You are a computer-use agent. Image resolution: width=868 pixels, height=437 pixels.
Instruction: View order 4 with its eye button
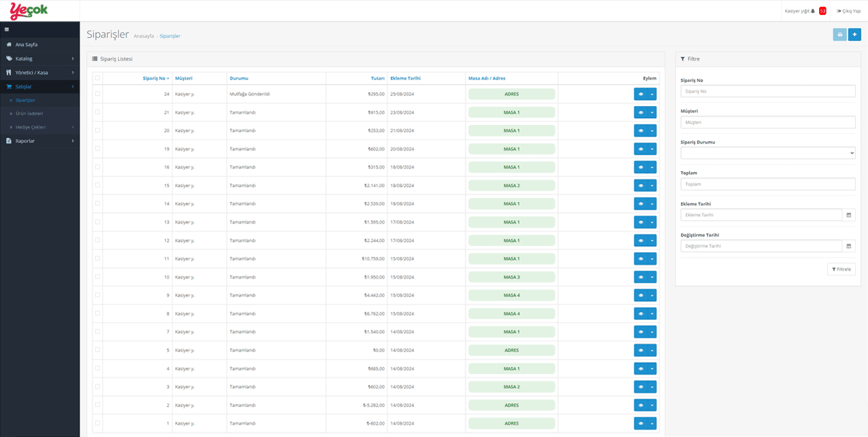pos(640,368)
